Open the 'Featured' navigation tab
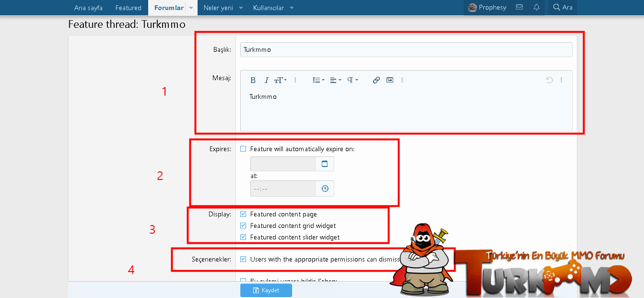This screenshot has height=298, width=644. pyautogui.click(x=128, y=8)
